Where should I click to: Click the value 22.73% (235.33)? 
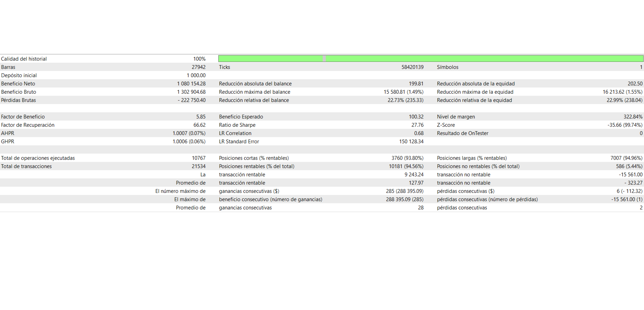click(x=406, y=100)
